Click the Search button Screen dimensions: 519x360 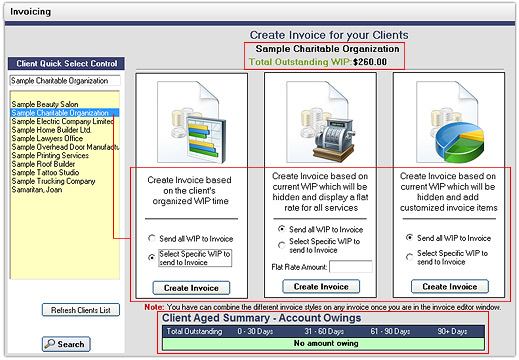click(x=66, y=344)
